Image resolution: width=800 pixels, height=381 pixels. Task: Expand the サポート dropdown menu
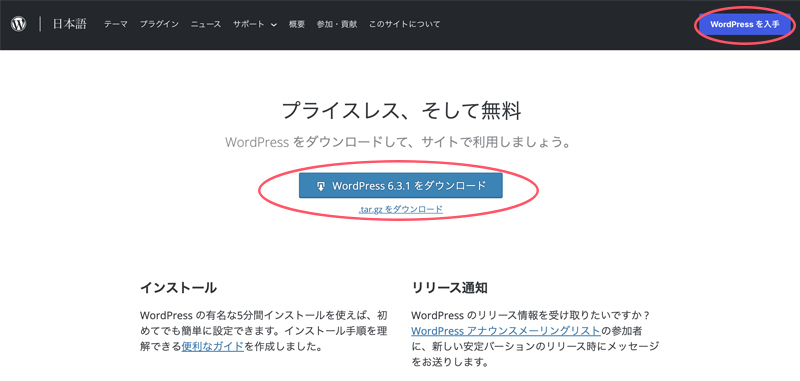pyautogui.click(x=255, y=24)
